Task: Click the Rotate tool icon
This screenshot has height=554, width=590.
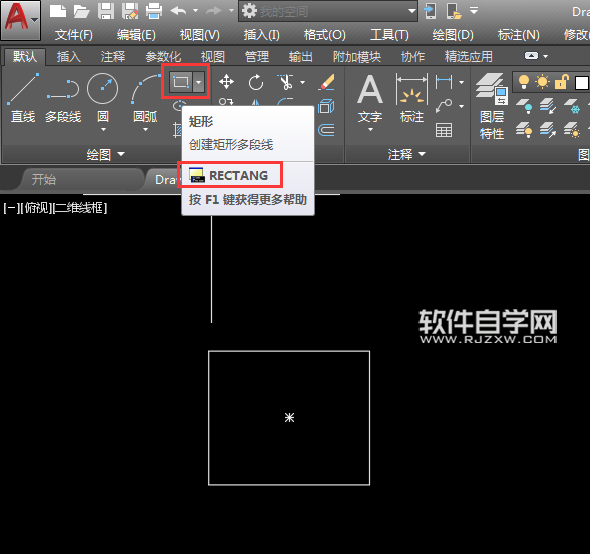Action: [x=256, y=82]
